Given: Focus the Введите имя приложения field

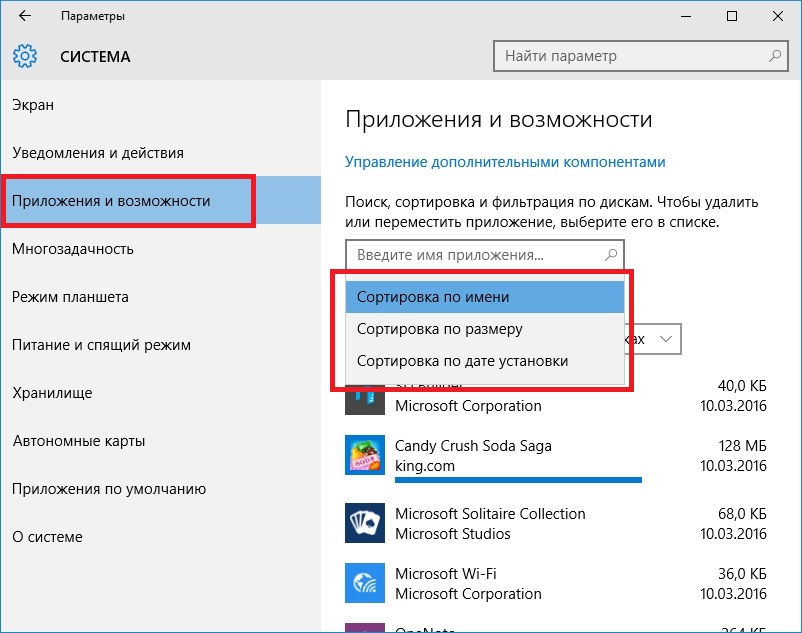Looking at the screenshot, I should [485, 254].
